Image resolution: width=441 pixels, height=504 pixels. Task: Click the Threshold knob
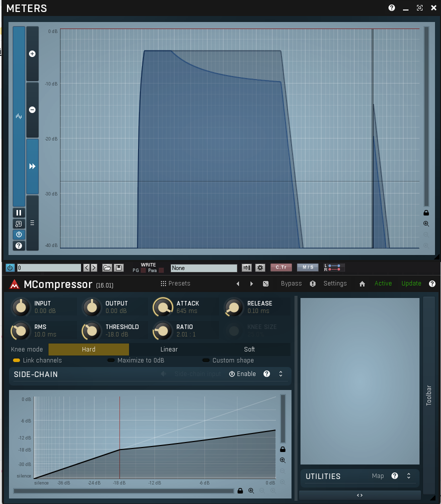(92, 330)
